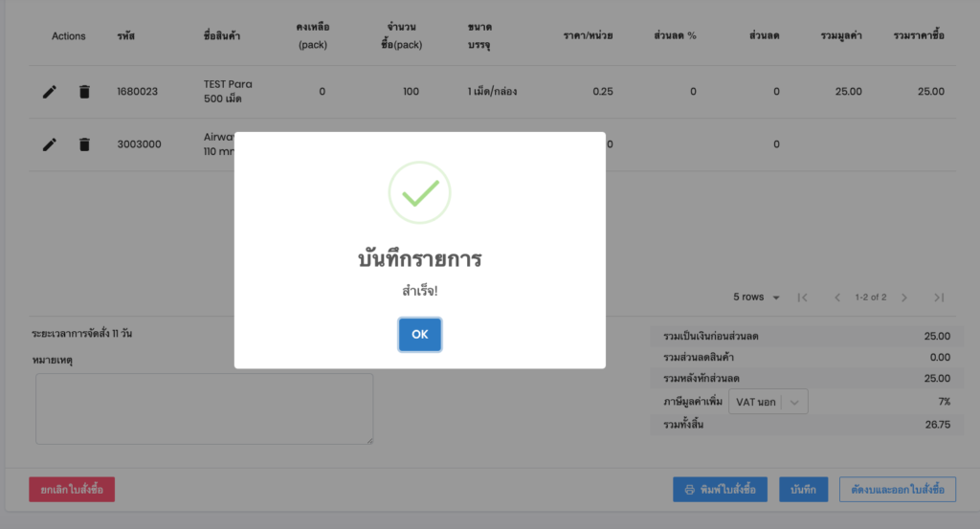Click the green success checkmark icon
Viewport: 980px width, 529px height.
click(x=419, y=193)
